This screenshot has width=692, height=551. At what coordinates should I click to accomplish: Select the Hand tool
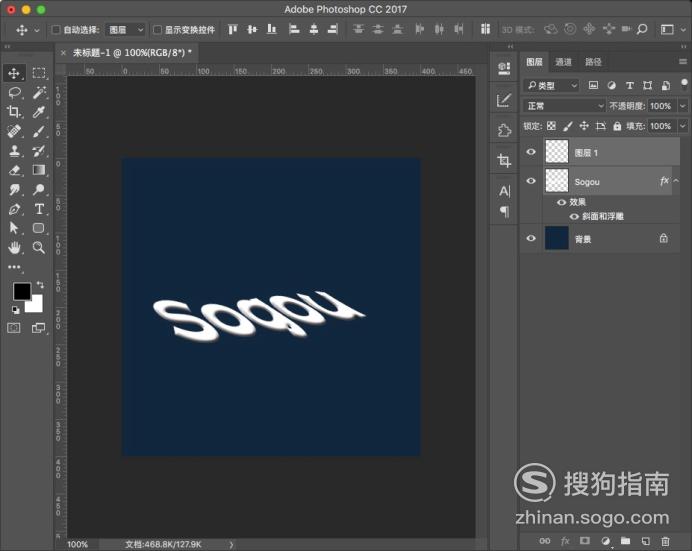pyautogui.click(x=14, y=247)
